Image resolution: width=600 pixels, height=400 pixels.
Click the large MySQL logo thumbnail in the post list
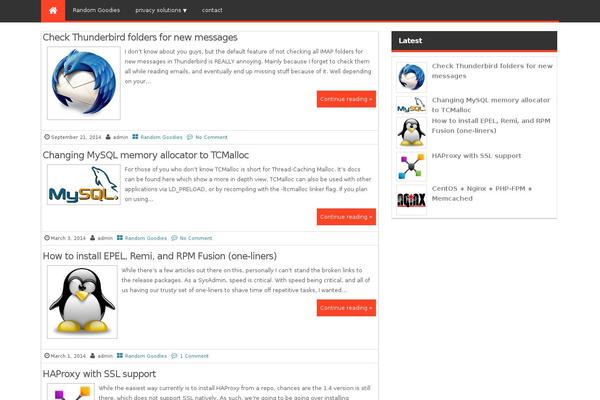(x=84, y=184)
